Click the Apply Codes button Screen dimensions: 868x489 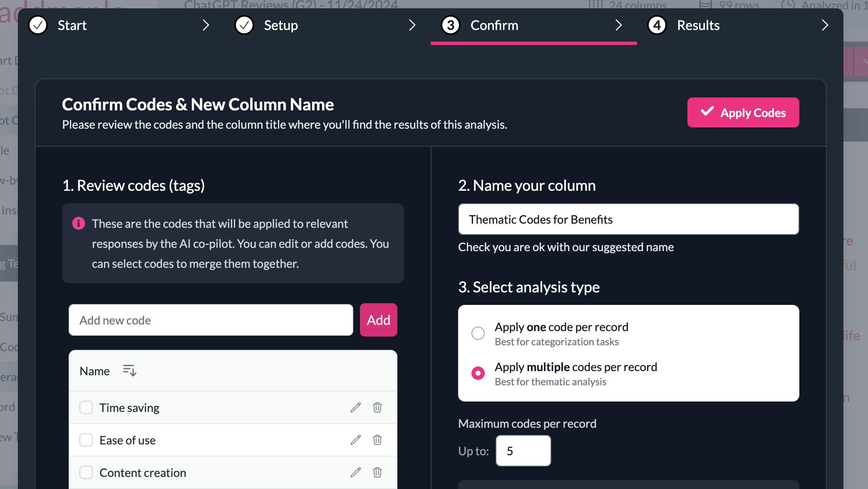743,112
